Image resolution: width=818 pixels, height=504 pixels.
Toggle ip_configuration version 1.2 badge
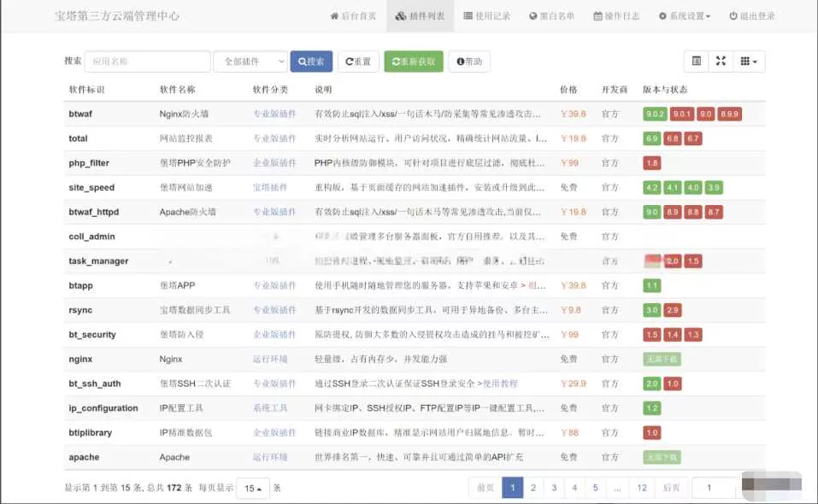[652, 408]
